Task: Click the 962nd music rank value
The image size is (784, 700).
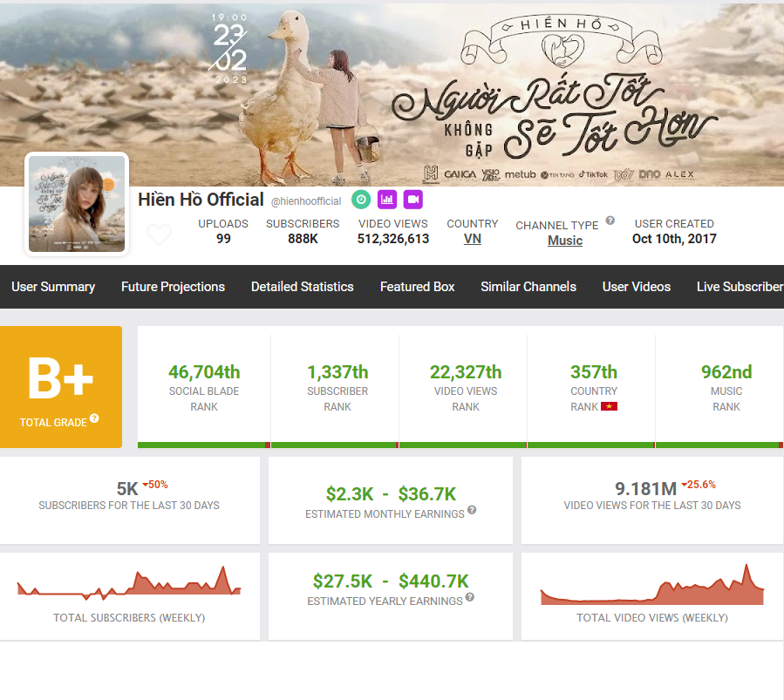Action: point(726,372)
